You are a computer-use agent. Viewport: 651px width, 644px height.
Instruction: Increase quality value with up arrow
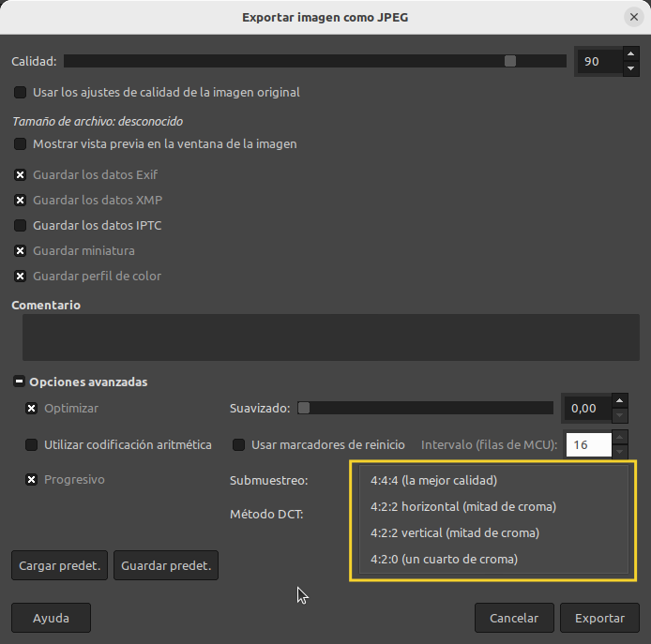tap(630, 54)
